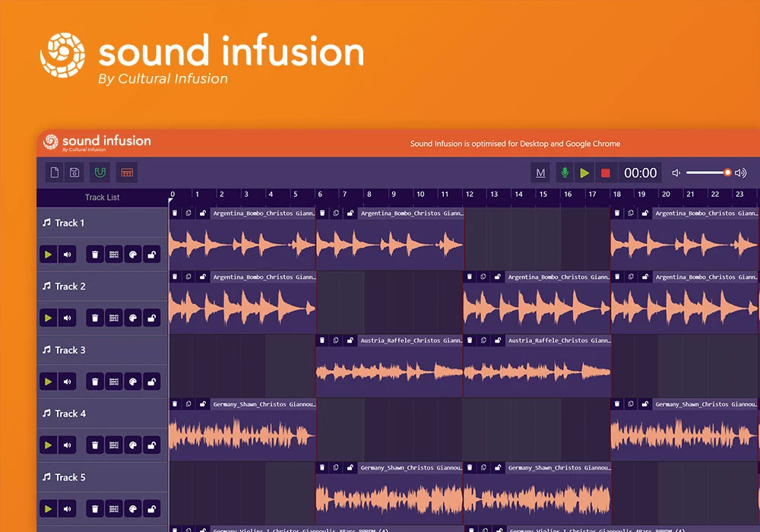Screen dimensions: 760x532
Task: Lock Track 4
Action: 152,445
